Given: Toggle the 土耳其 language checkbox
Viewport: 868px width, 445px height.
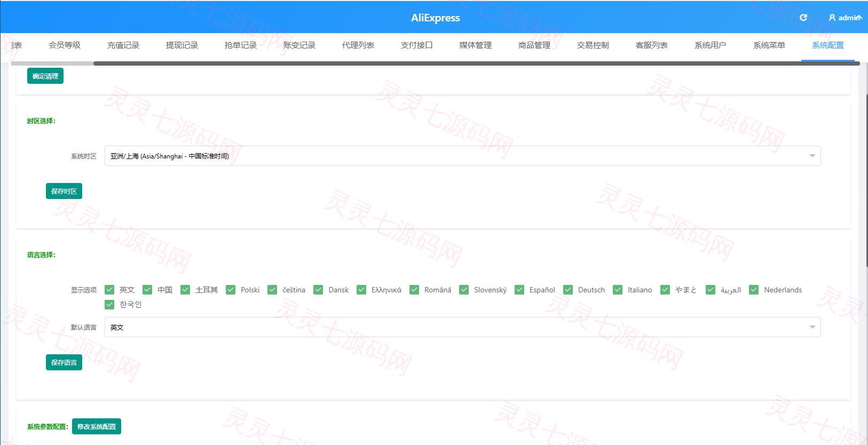Looking at the screenshot, I should pyautogui.click(x=185, y=290).
